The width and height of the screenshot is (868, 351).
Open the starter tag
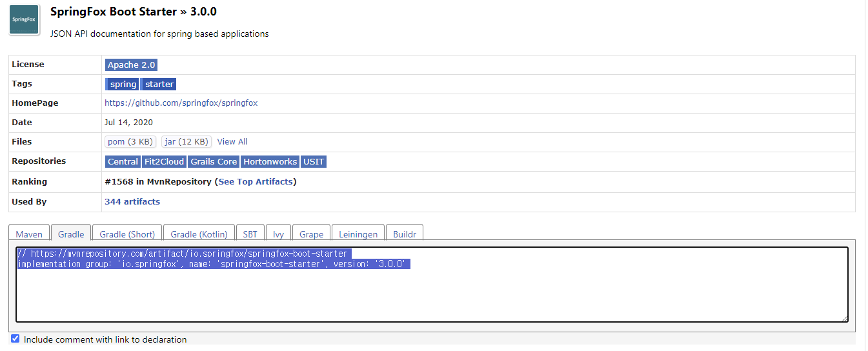click(159, 84)
